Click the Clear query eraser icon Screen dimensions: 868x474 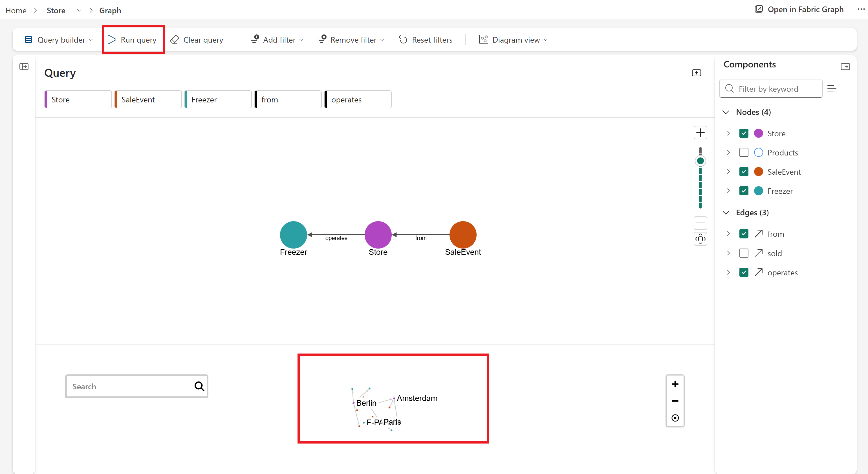[175, 40]
